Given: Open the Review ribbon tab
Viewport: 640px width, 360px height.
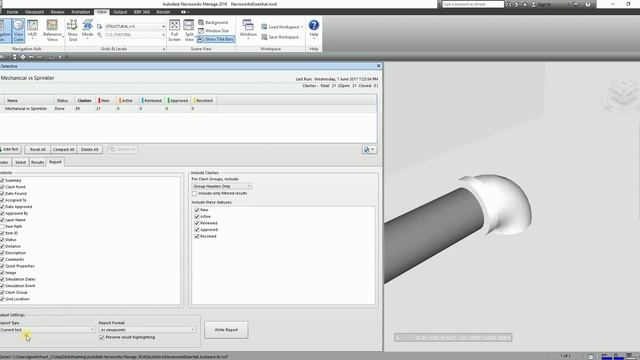Looking at the screenshot, I should [x=58, y=12].
